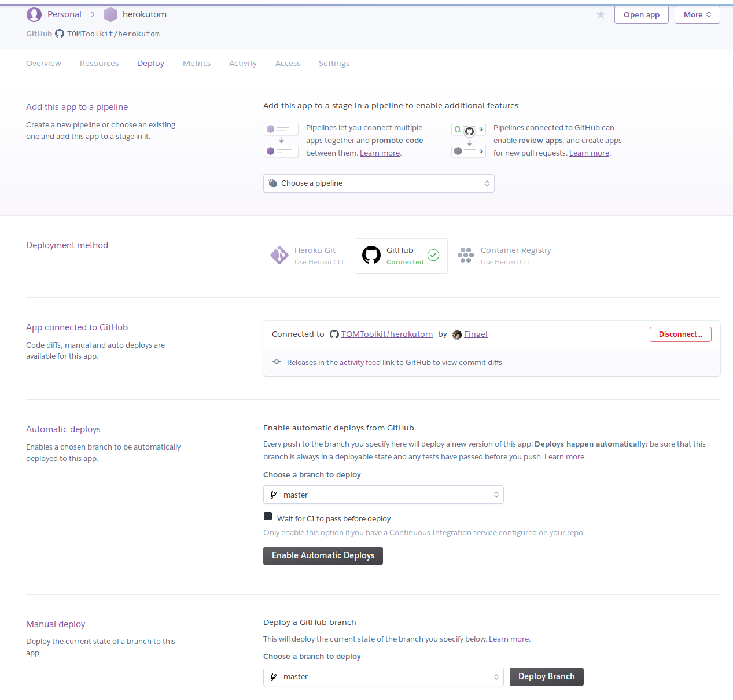Switch to the Resources tab
This screenshot has width=733, height=700.
99,63
